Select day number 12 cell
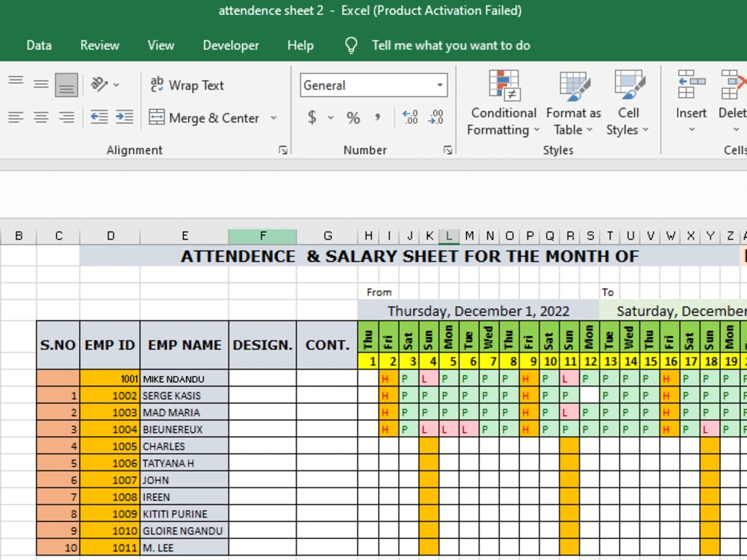 click(x=590, y=361)
